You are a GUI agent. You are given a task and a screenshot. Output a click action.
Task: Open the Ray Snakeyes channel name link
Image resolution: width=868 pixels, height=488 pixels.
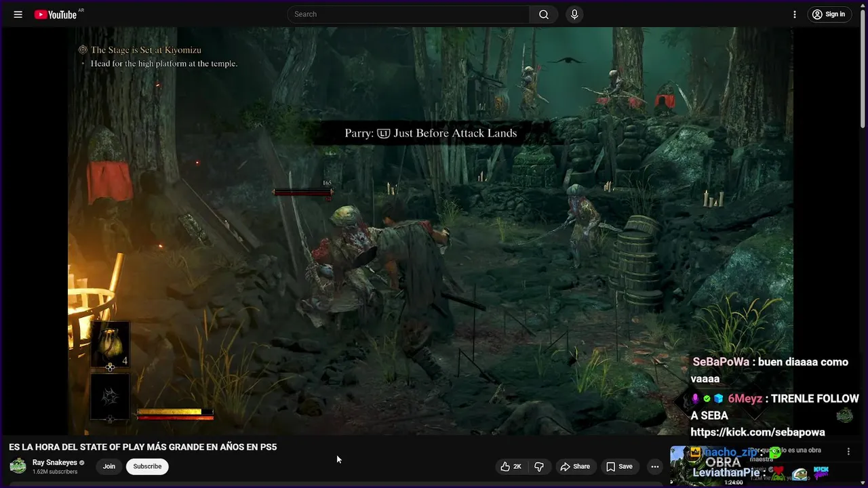pyautogui.click(x=55, y=463)
